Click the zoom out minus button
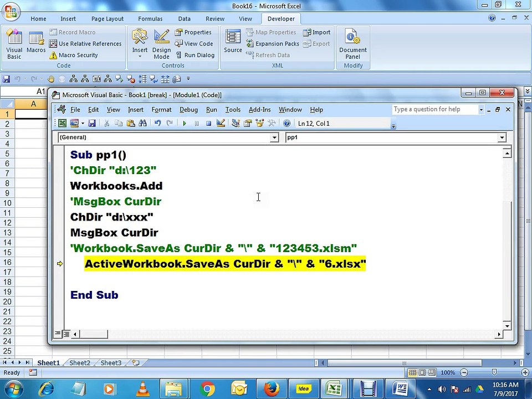The image size is (532, 399). pos(464,372)
